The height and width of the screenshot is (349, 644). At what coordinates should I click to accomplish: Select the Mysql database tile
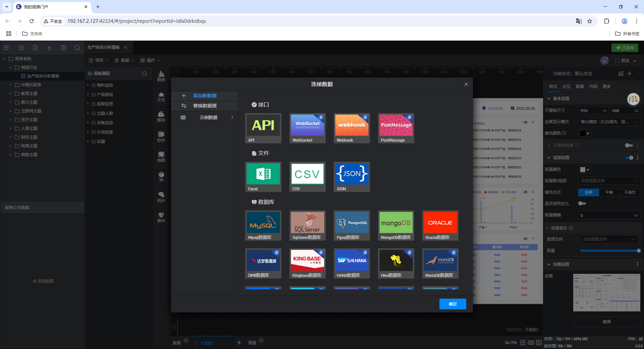(x=263, y=226)
